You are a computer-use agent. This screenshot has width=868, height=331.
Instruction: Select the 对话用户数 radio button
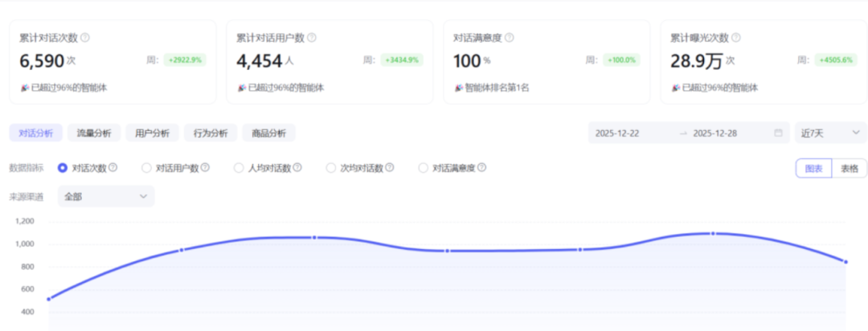tap(146, 168)
